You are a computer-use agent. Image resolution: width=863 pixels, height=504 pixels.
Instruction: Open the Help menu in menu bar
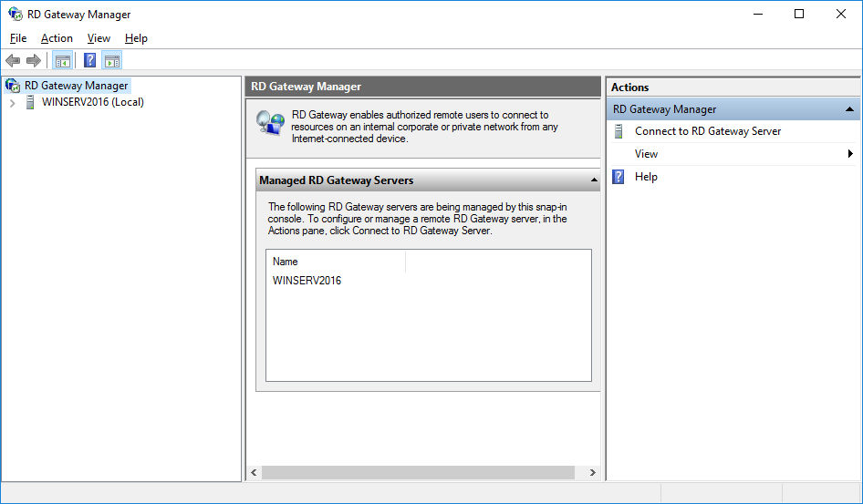tap(136, 38)
